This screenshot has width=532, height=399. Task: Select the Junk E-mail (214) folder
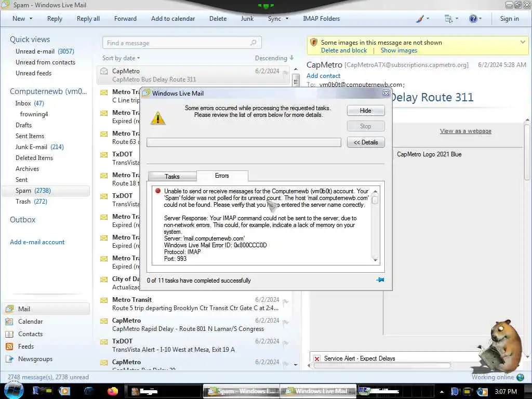coord(39,147)
